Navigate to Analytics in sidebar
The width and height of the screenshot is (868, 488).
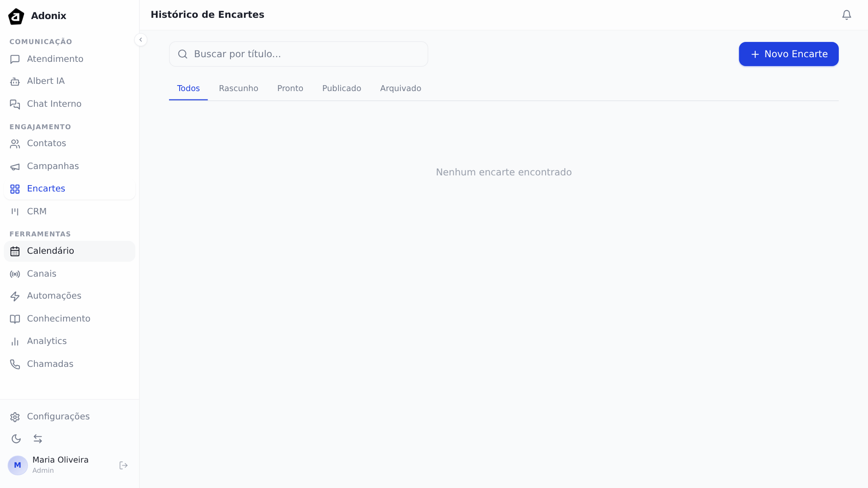[x=47, y=341]
